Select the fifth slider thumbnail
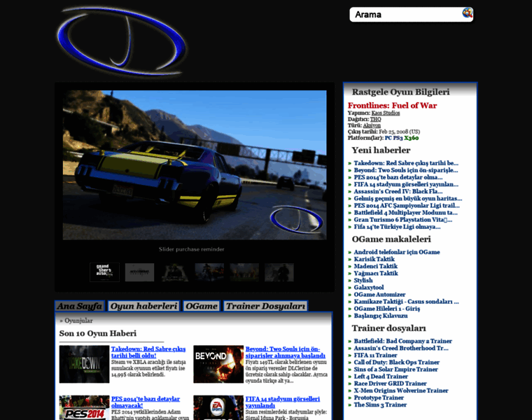Image resolution: width=532 pixels, height=420 pixels. pyautogui.click(x=244, y=272)
